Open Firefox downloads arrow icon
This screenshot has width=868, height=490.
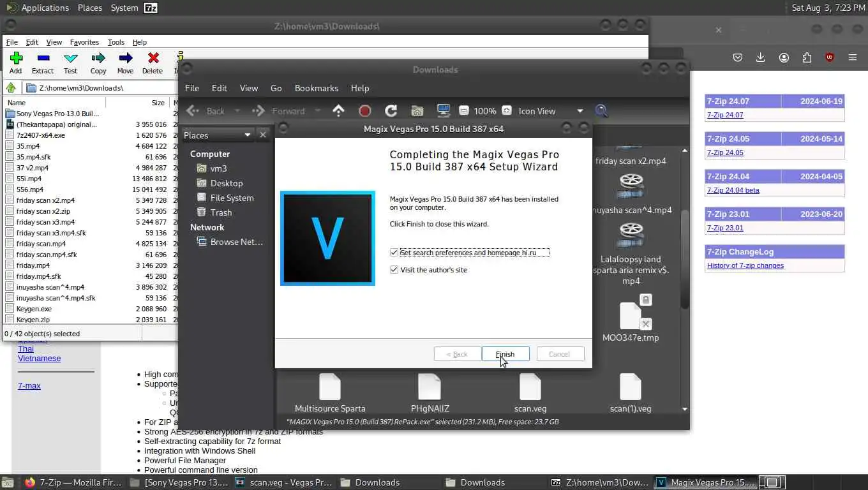(761, 57)
